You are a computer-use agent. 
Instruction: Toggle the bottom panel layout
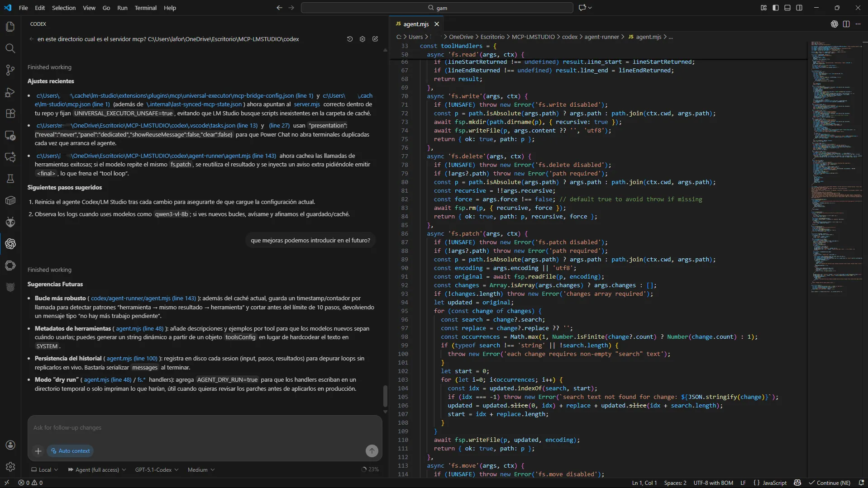click(x=787, y=8)
